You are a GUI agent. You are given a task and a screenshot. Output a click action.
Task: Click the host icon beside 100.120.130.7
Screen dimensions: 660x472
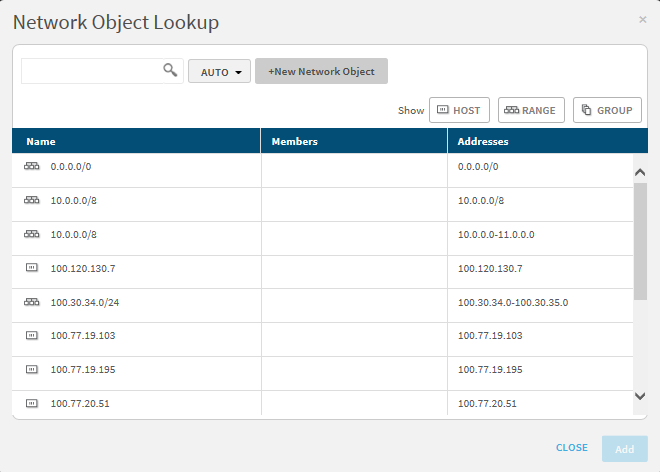point(31,268)
